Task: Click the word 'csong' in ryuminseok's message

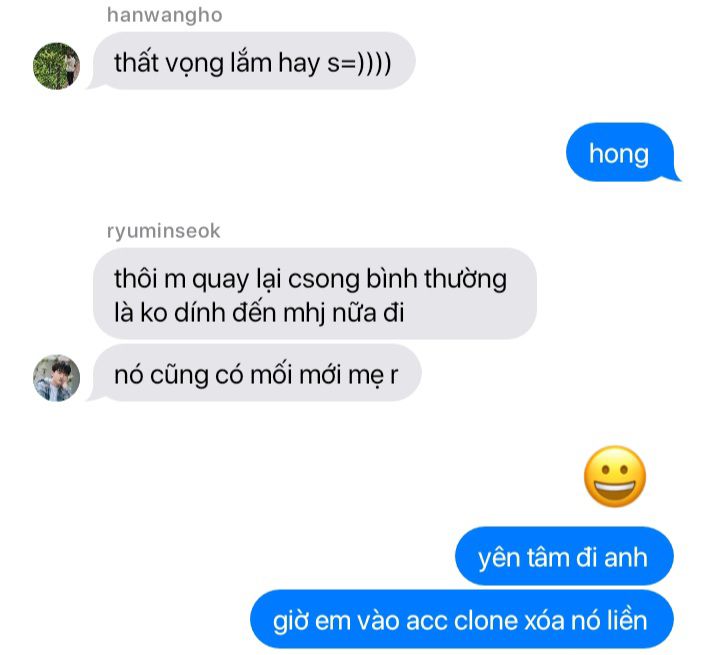Action: [324, 279]
